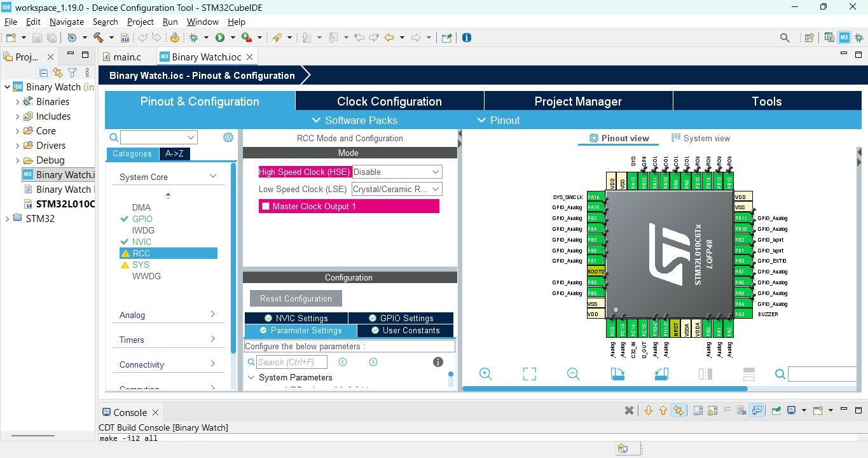Open GPIO Settings tab
Viewport: 868px width, 458px height.
pyautogui.click(x=401, y=318)
